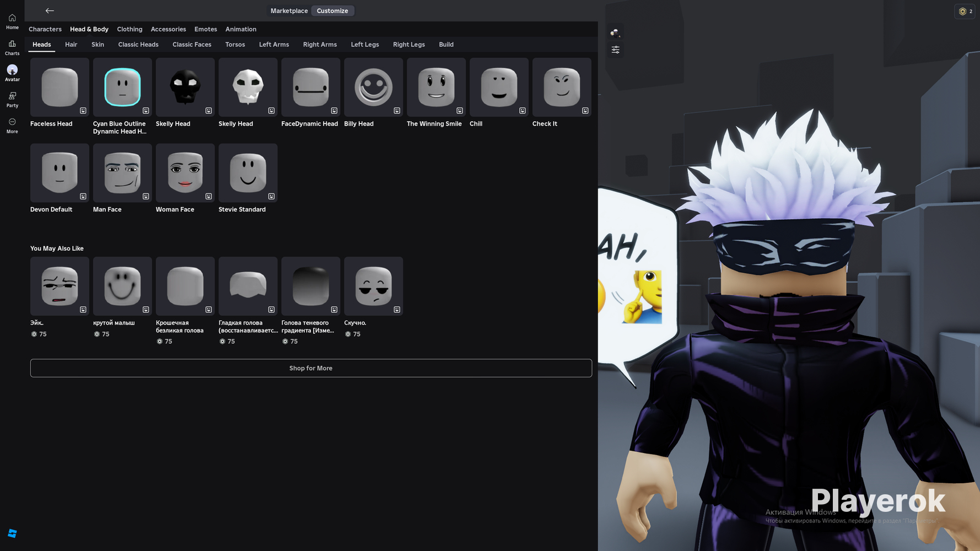Screen dimensions: 980x551
Task: Click the badge icon on Check It thumbnail
Action: coord(585,111)
